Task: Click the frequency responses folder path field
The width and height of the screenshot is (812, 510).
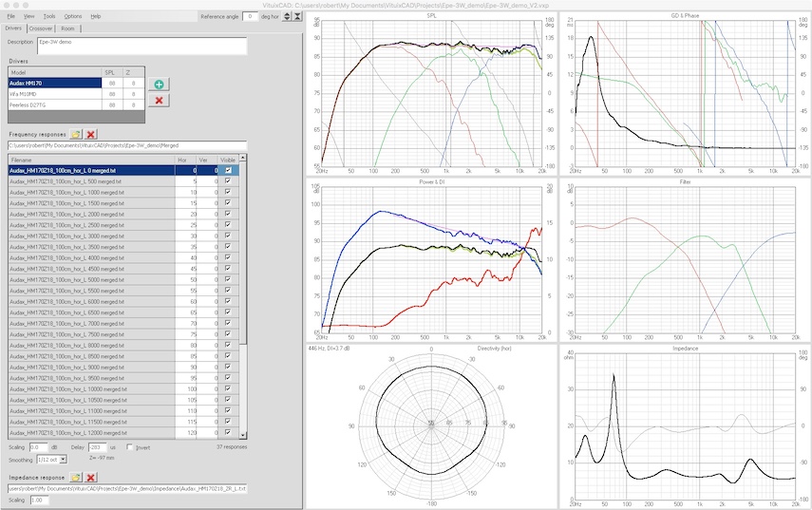Action: coord(127,145)
